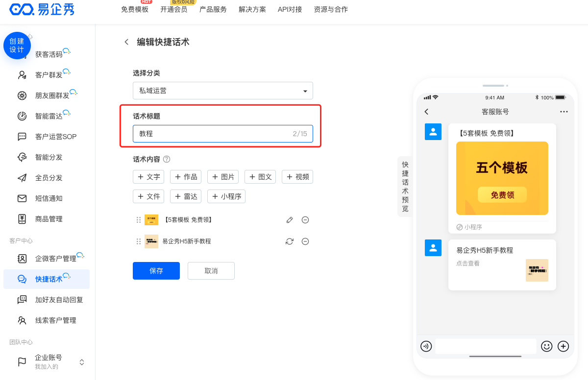The height and width of the screenshot is (380, 588).
Task: Click refresh icon for 易企秀H5新手教程
Action: [x=290, y=241]
